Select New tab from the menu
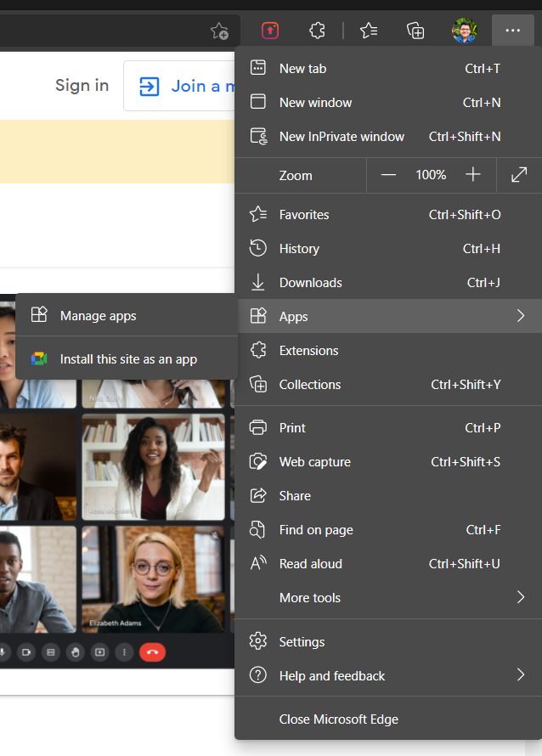The height and width of the screenshot is (756, 542). 388,69
